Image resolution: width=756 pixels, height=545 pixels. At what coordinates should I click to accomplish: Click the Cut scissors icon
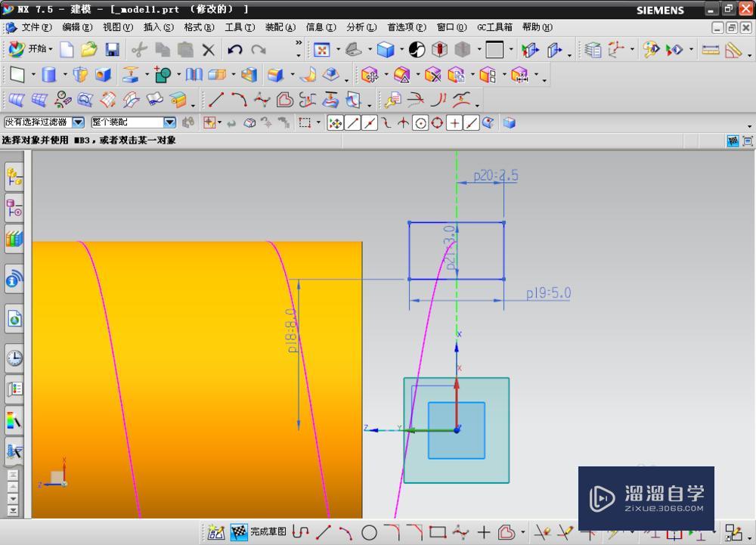[139, 49]
